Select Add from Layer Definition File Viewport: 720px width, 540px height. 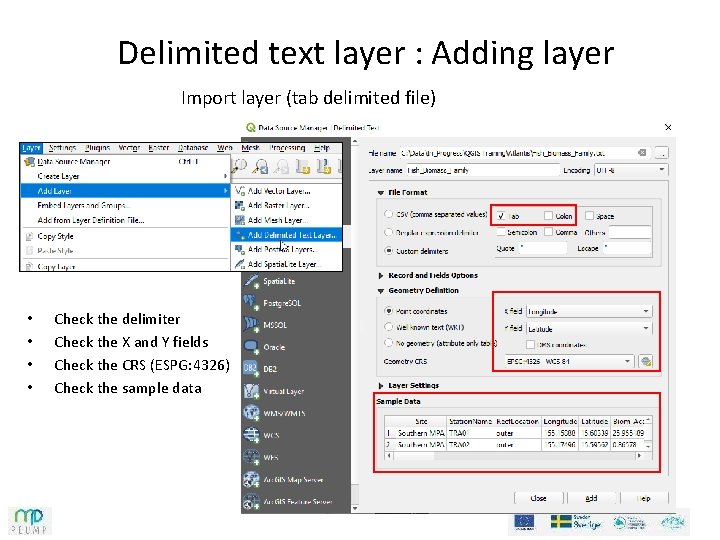click(125, 220)
